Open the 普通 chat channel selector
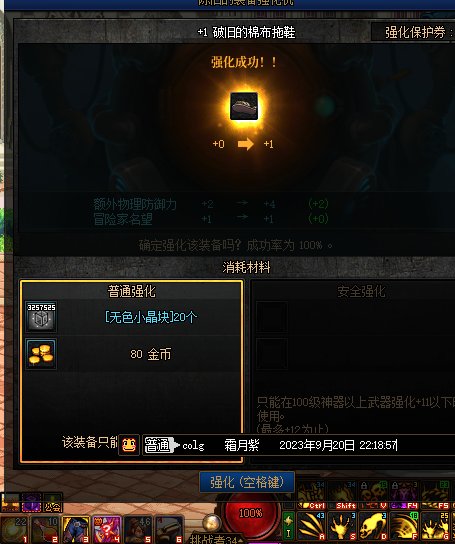 161,445
